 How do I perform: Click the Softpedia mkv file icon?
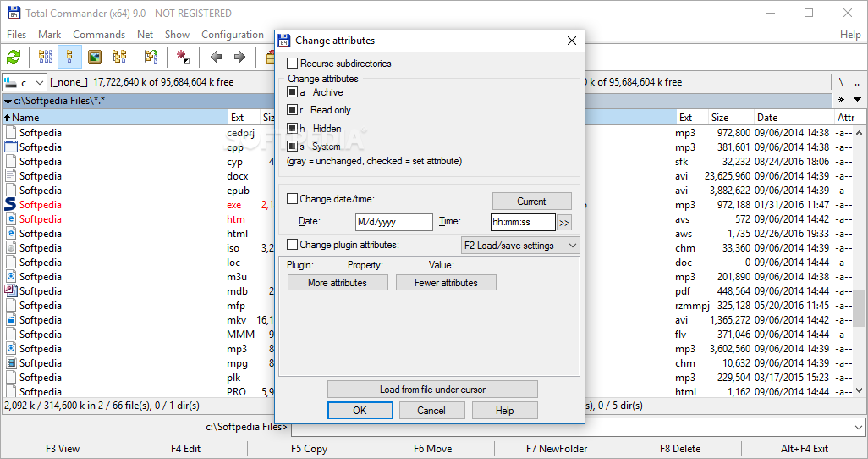[x=10, y=319]
